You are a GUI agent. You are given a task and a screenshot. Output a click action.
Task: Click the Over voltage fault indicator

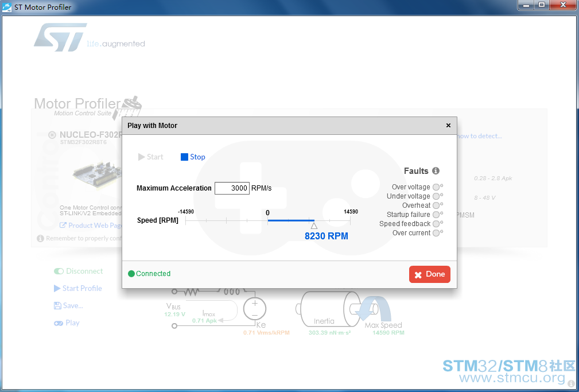436,187
